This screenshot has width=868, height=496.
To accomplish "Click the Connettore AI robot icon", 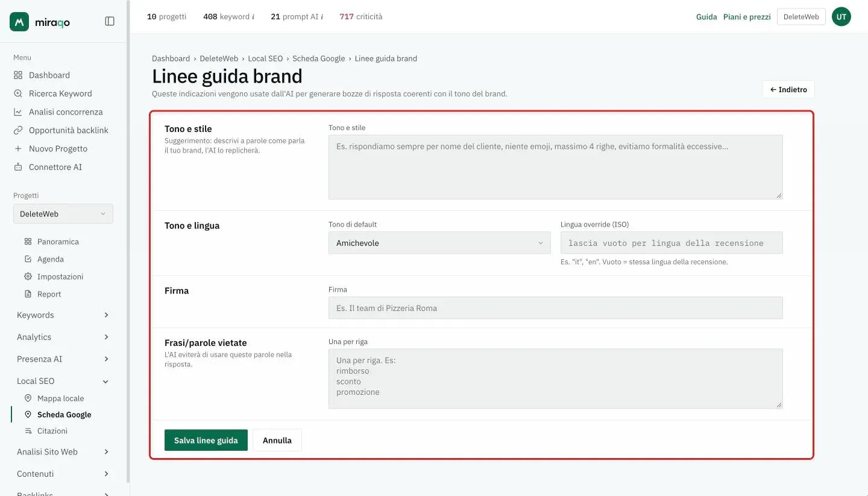I will tap(18, 167).
